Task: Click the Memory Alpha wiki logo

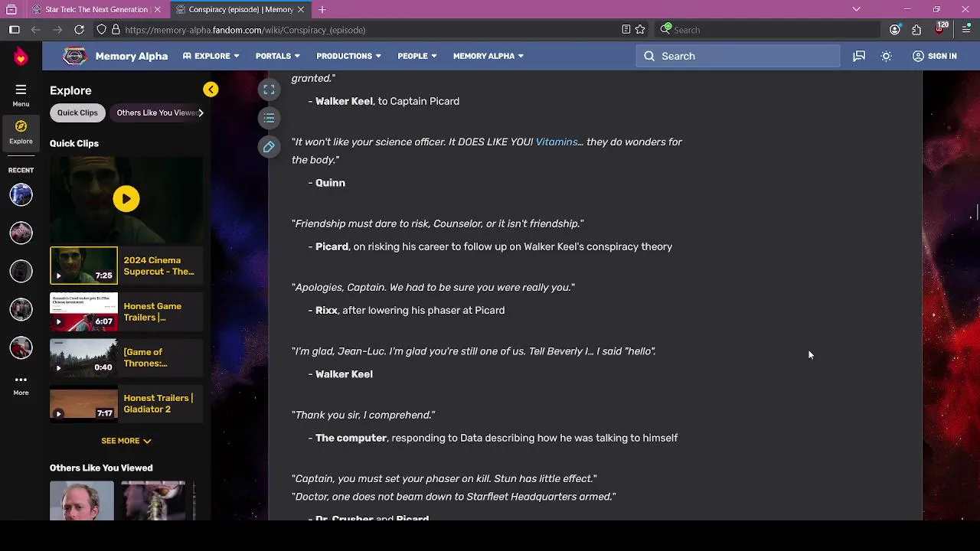Action: click(74, 56)
